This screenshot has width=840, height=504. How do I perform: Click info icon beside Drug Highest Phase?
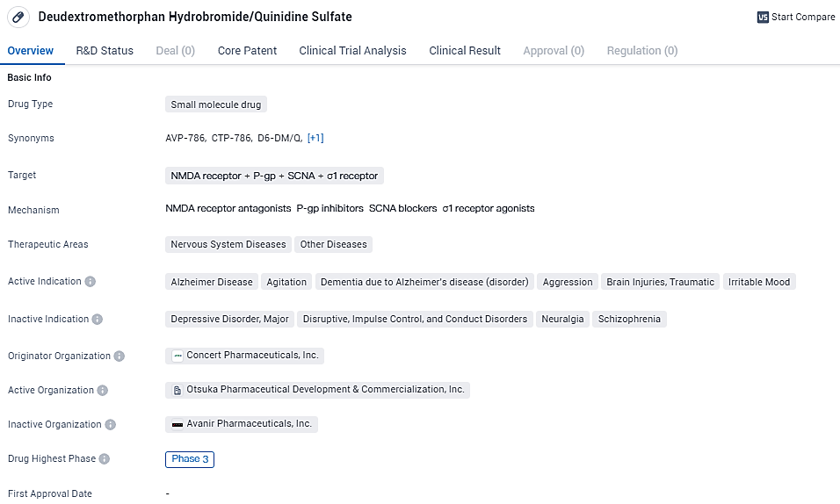[105, 459]
